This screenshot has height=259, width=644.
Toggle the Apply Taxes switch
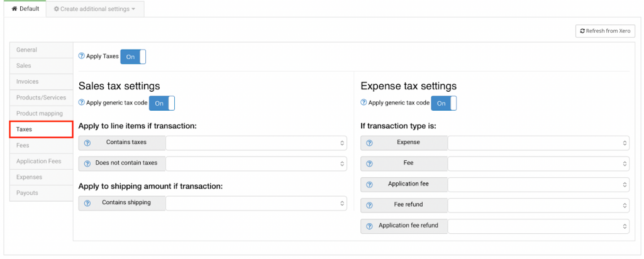pyautogui.click(x=133, y=57)
